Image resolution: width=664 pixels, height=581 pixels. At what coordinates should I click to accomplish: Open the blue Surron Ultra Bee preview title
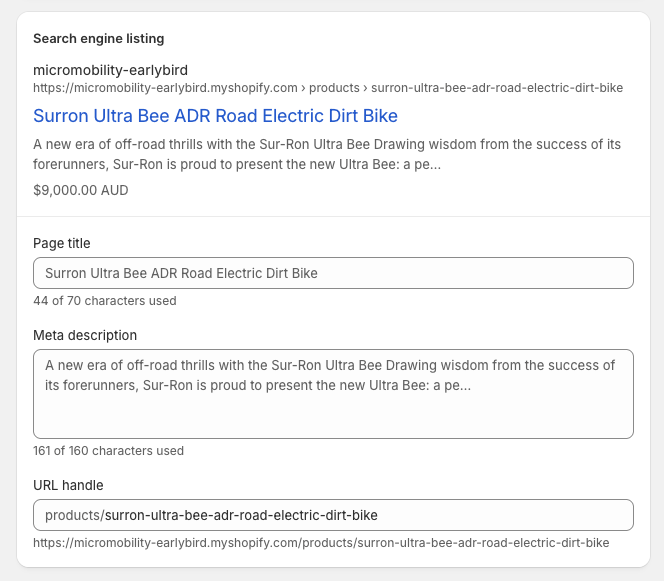(216, 116)
